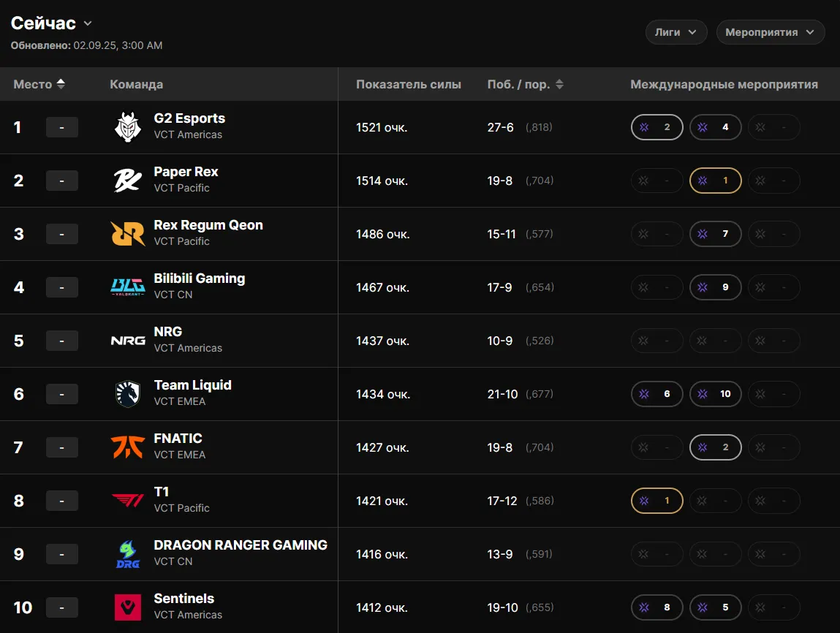Viewport: 840px width, 633px height.
Task: Click the 1437 очк. power score
Action: pyautogui.click(x=382, y=341)
